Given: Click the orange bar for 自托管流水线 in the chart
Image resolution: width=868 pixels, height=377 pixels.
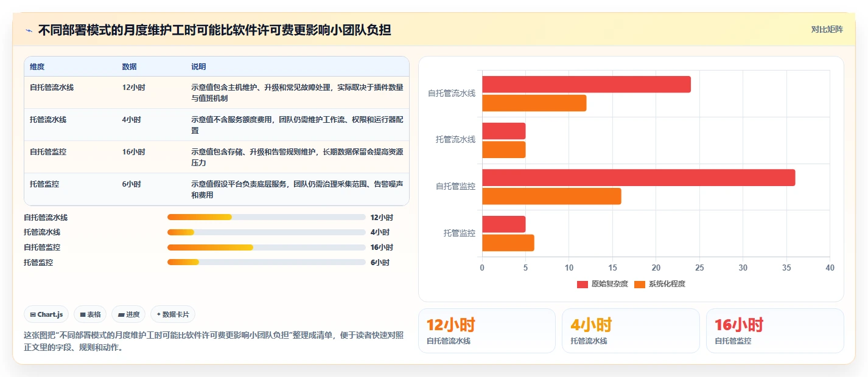Looking at the screenshot, I should [534, 103].
